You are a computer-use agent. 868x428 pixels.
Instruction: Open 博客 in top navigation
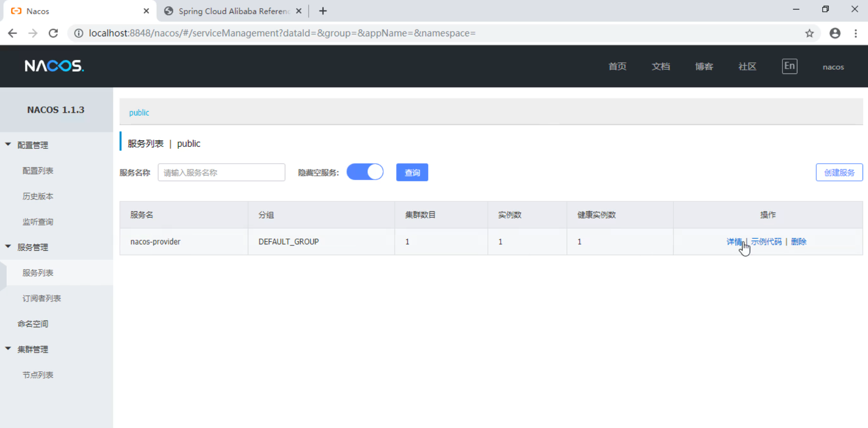pyautogui.click(x=704, y=67)
